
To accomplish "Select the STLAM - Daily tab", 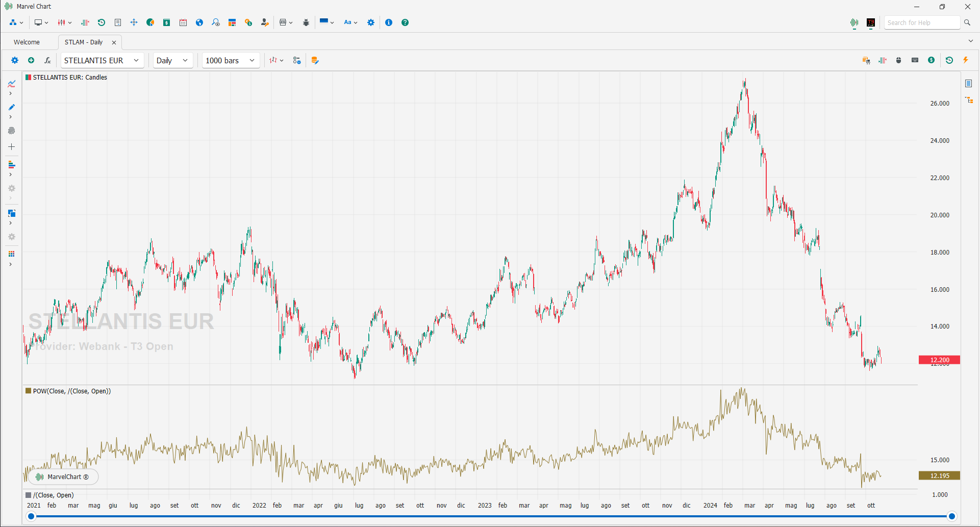I will pos(84,42).
